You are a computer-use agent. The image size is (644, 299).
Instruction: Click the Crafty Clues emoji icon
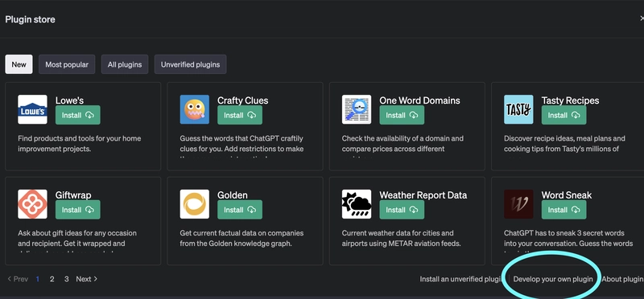[x=194, y=109]
